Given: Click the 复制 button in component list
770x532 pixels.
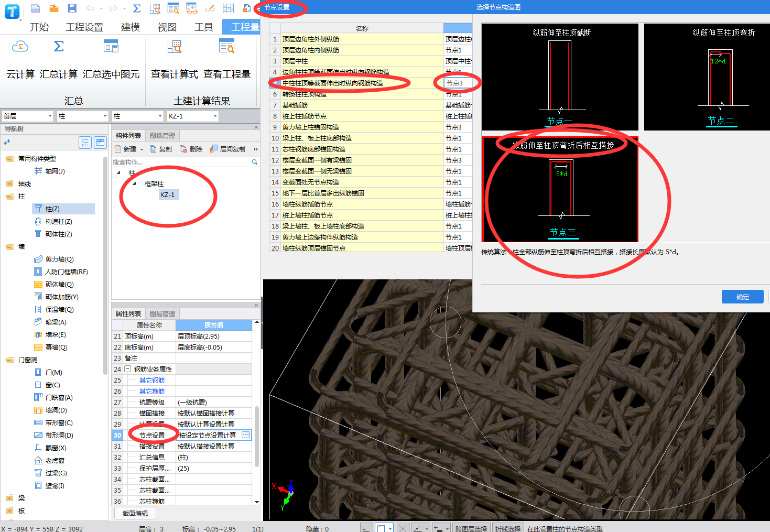Looking at the screenshot, I should click(161, 149).
